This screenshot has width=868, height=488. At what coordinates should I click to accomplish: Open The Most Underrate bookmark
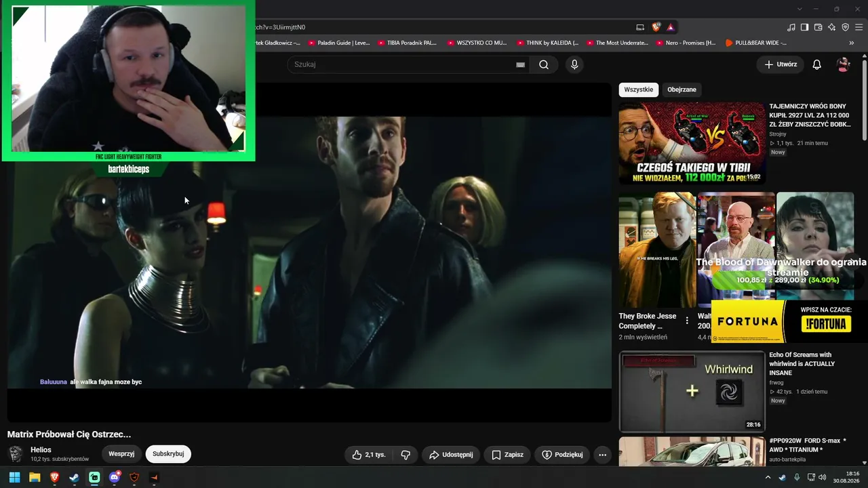(617, 43)
